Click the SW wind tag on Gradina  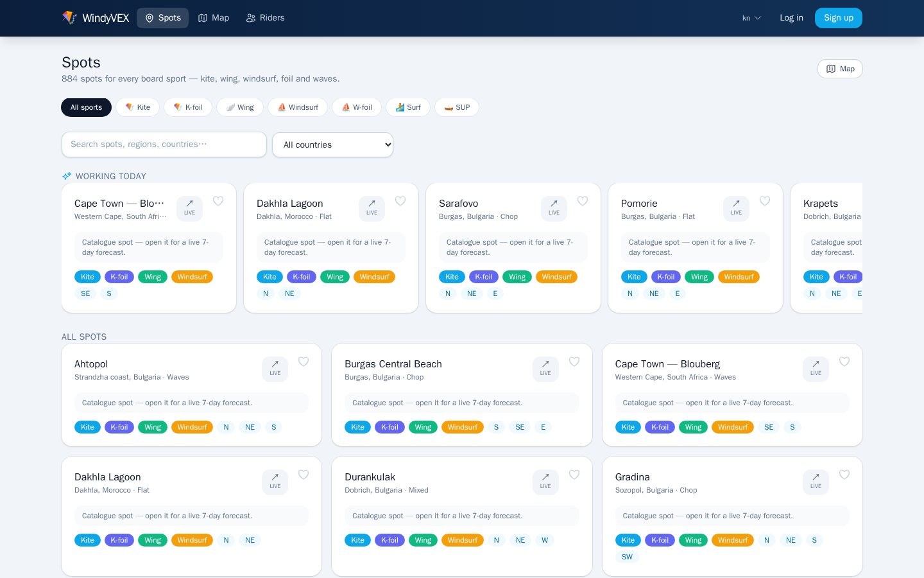pos(627,557)
